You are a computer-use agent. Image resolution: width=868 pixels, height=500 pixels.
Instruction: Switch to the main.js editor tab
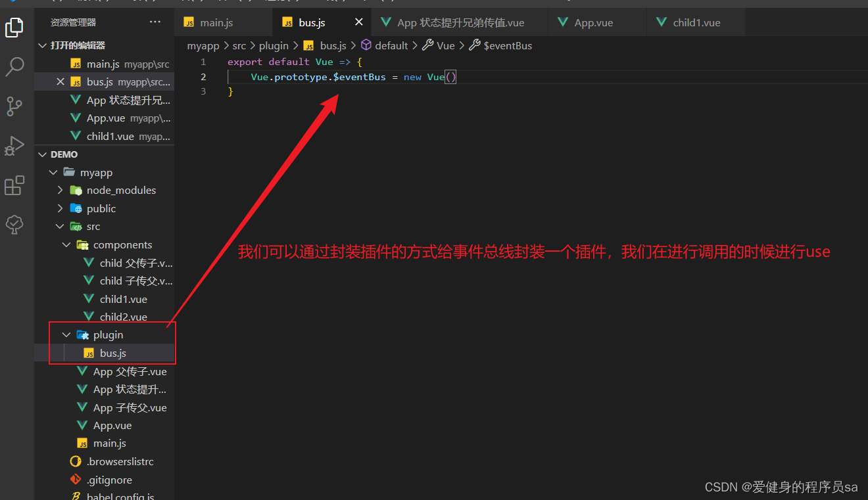click(224, 22)
